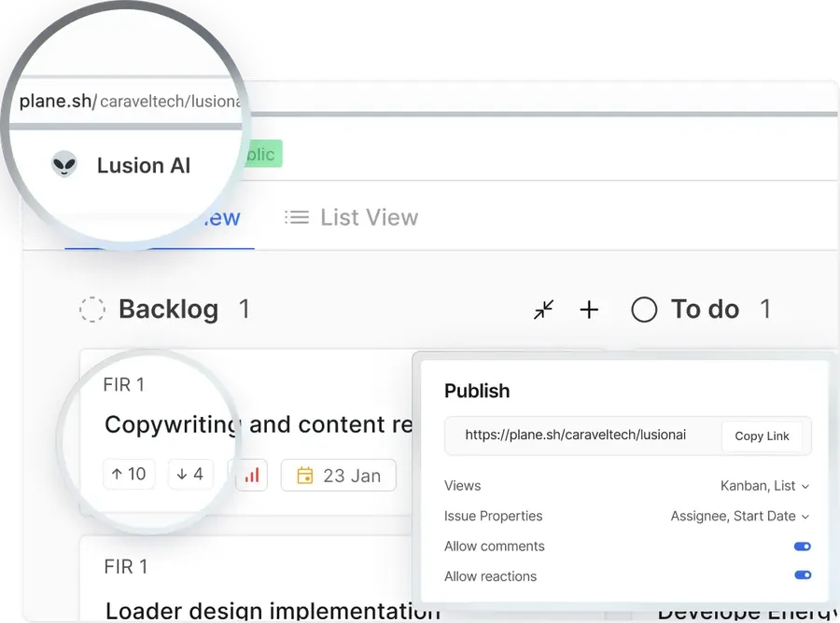Click the plane.sh address bar URL

click(130, 101)
